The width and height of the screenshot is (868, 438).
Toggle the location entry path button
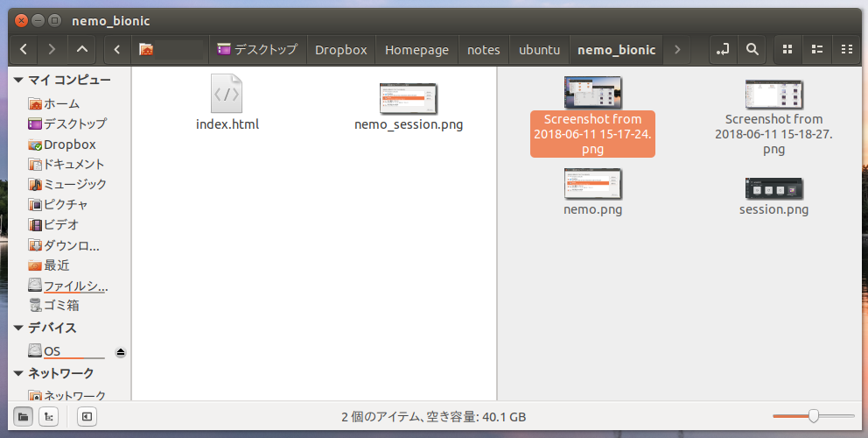click(722, 49)
